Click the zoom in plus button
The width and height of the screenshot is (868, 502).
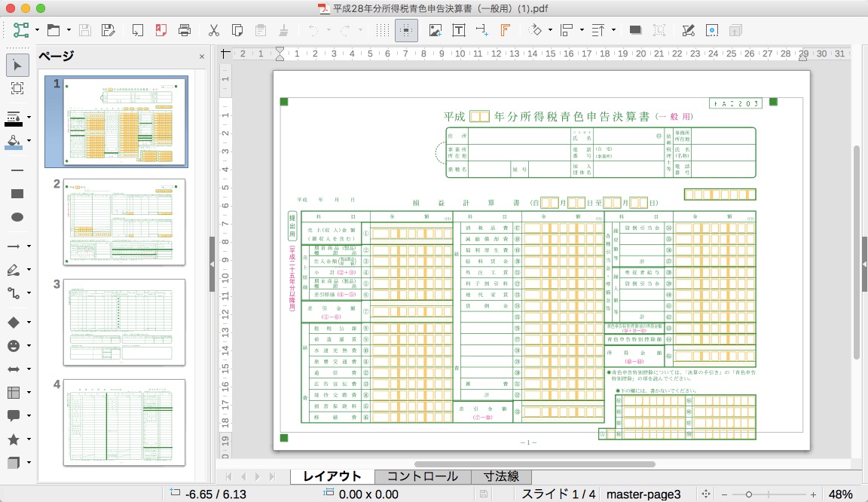tap(813, 494)
